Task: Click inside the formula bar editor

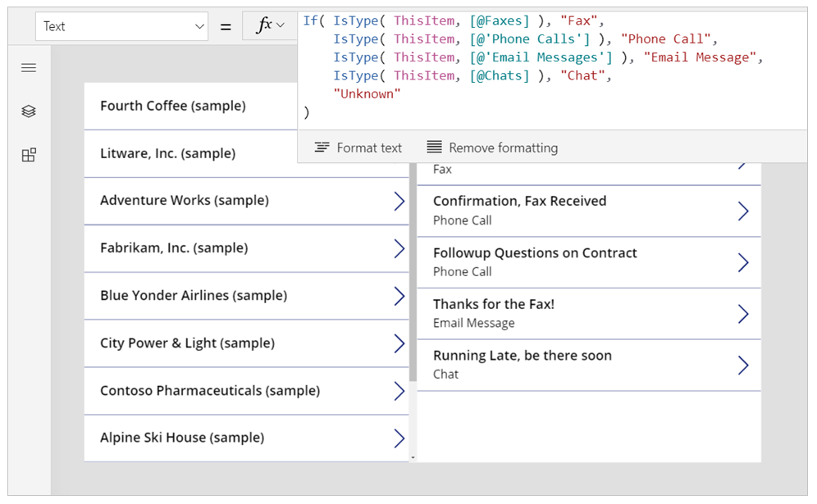Action: click(552, 70)
